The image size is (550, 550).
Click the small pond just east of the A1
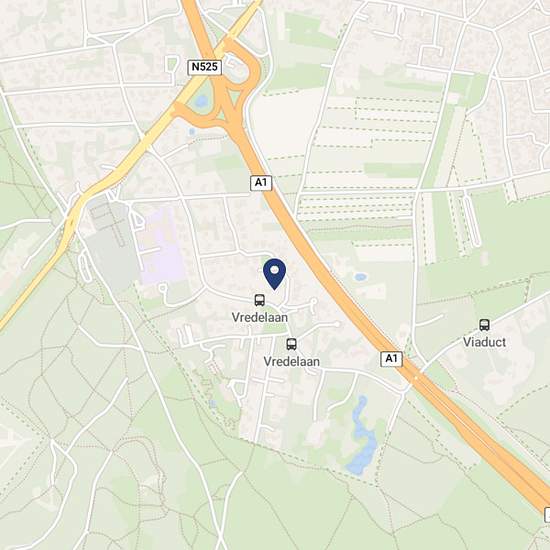pos(361,277)
